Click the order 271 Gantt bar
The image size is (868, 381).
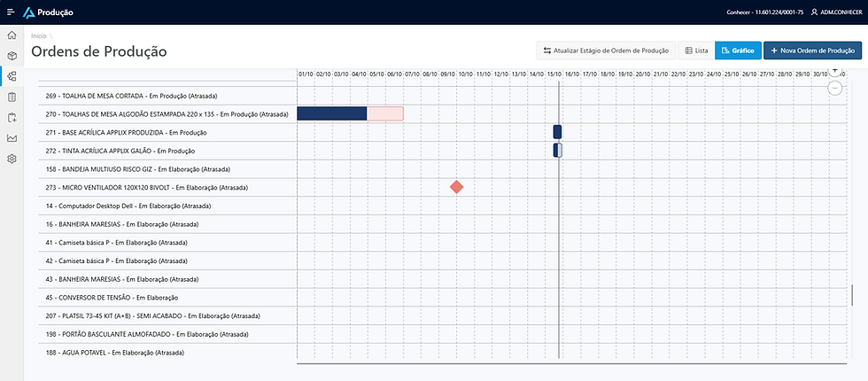pos(557,132)
